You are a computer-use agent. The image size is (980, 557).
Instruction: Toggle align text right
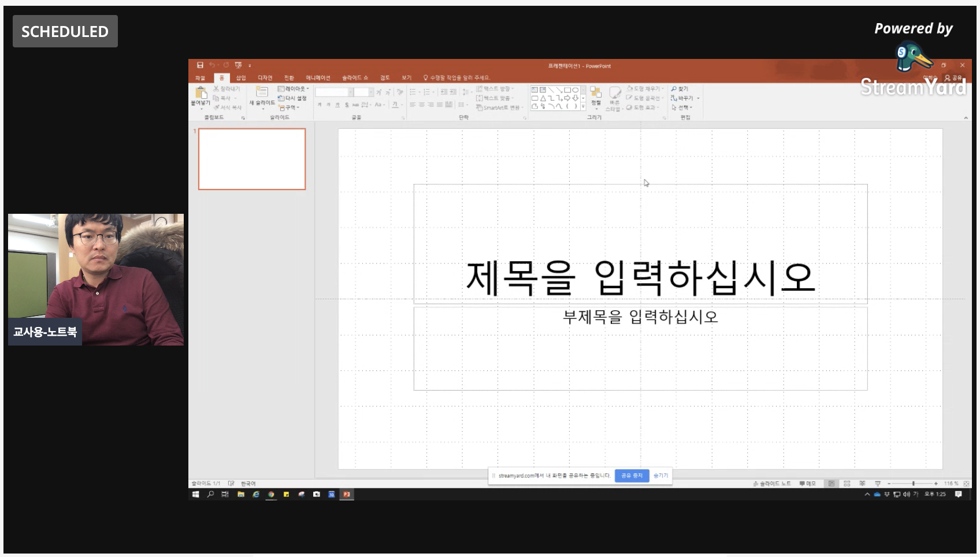point(430,105)
